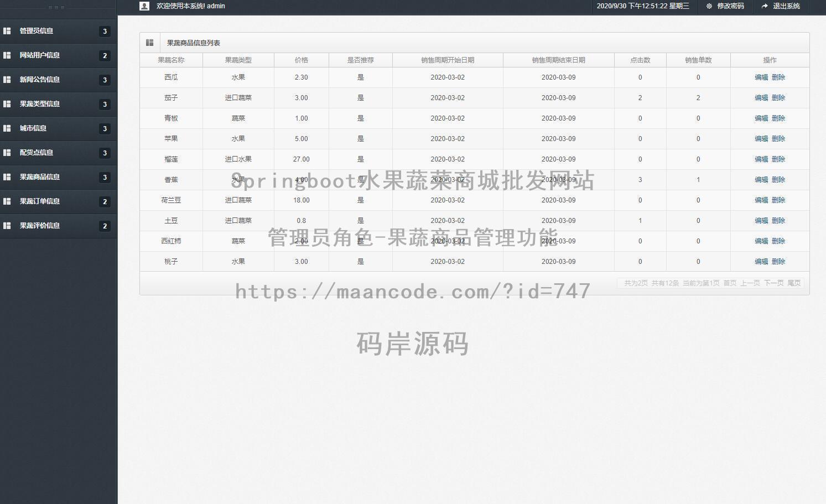
Task: Click grid icon beside 果蔬评价信息
Action: click(7, 226)
